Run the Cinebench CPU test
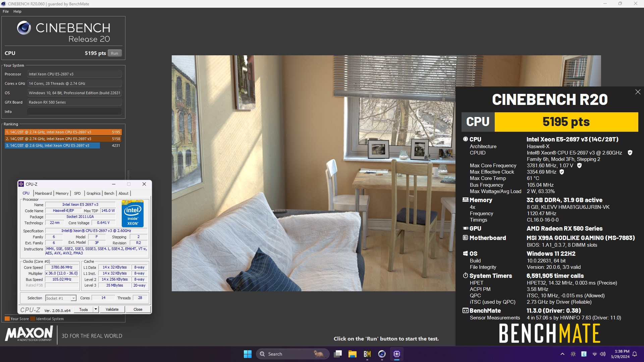Screen dimensions: 644x362 click(115, 53)
